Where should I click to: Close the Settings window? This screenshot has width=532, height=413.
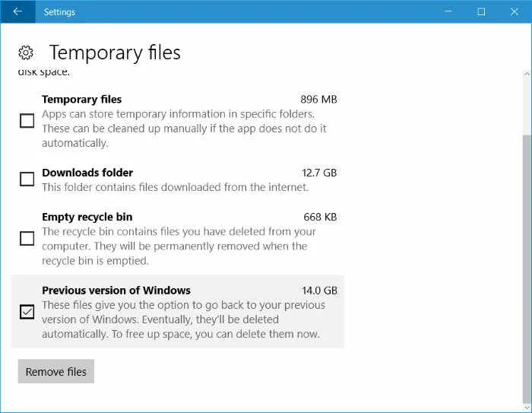515,11
